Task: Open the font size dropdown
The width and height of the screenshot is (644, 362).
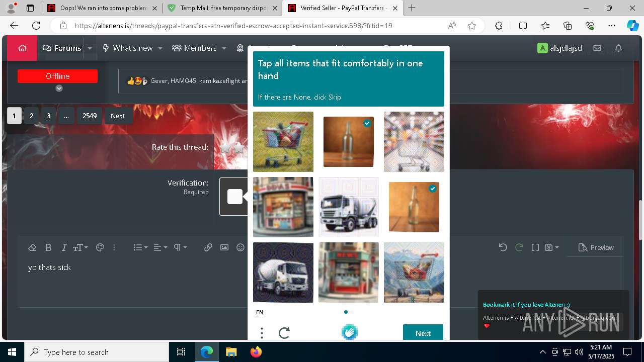Action: (80, 247)
